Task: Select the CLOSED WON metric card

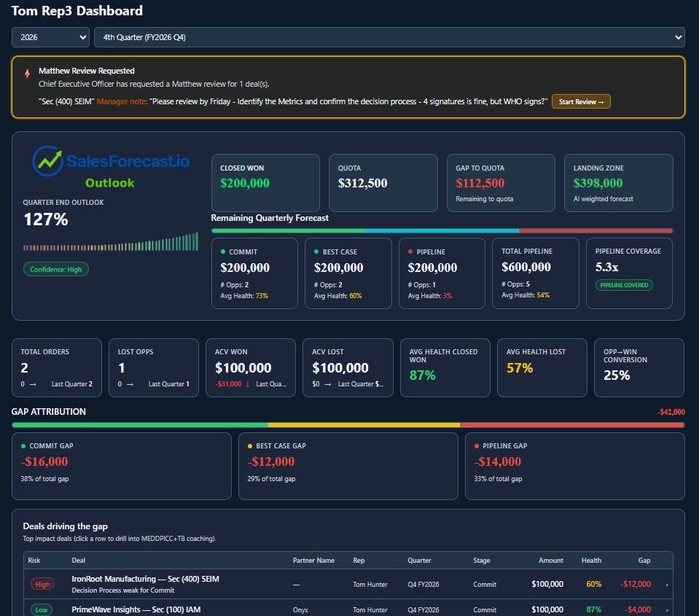Action: tap(265, 181)
